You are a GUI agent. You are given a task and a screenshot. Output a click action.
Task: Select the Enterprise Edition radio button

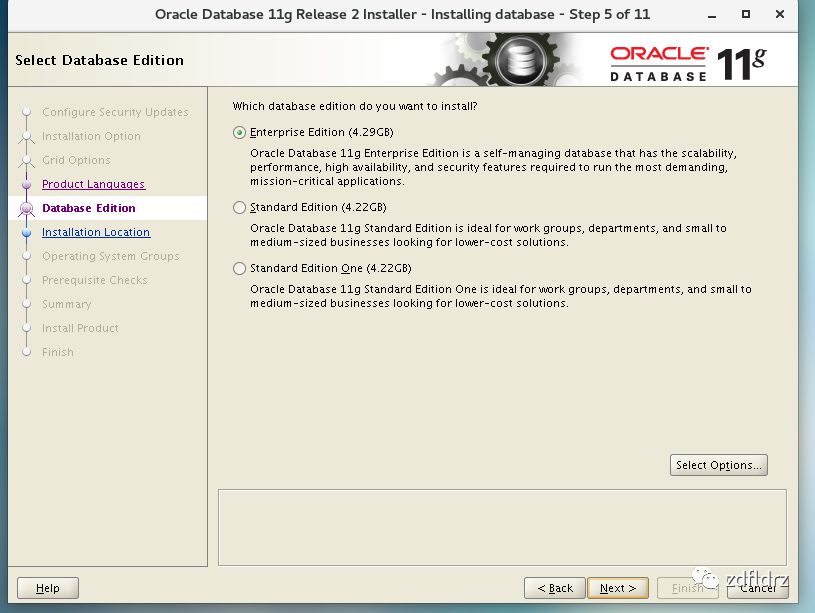239,133
